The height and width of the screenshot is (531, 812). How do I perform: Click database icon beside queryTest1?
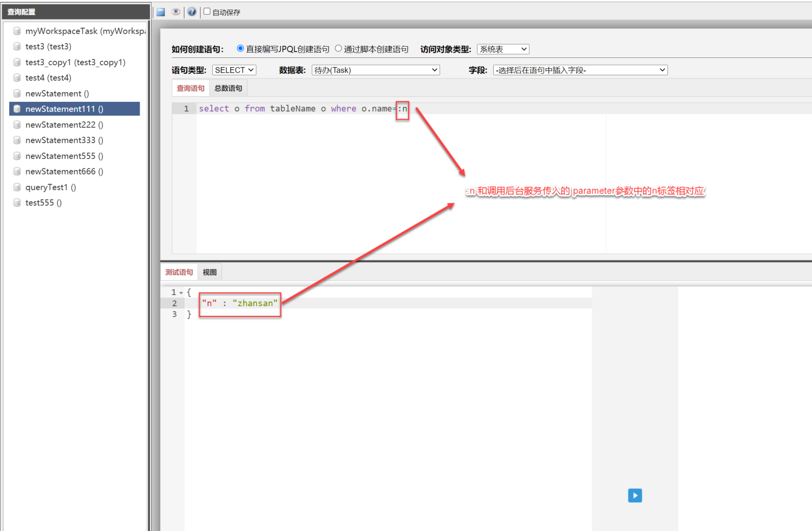pos(17,187)
